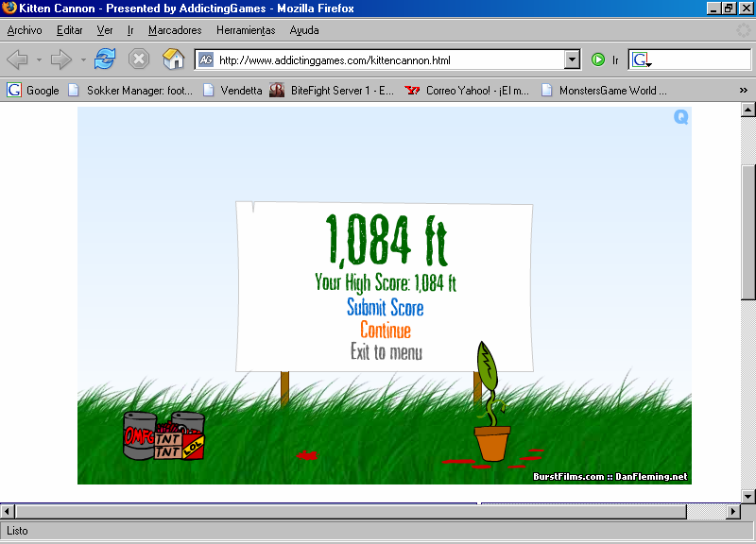Viewport: 756px width, 544px height.
Task: Open the BiteFight Server 1 bookmark
Action: 332,91
